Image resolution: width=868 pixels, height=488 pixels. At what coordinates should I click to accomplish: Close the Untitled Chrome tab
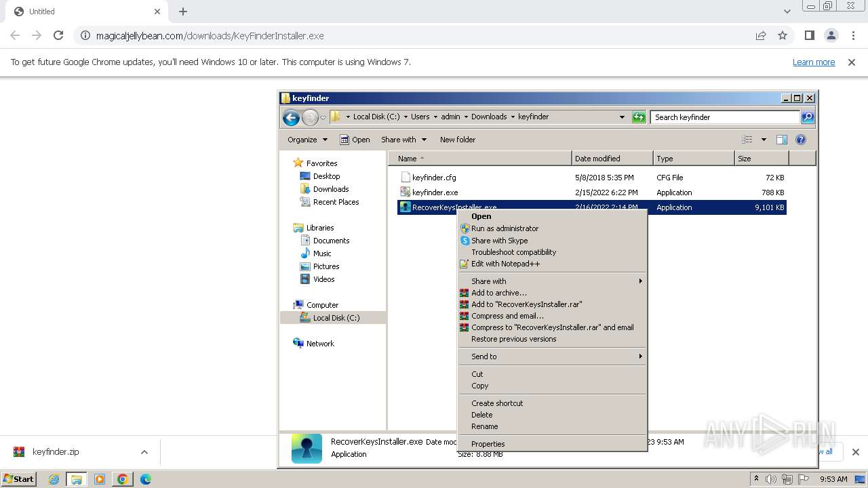click(157, 12)
